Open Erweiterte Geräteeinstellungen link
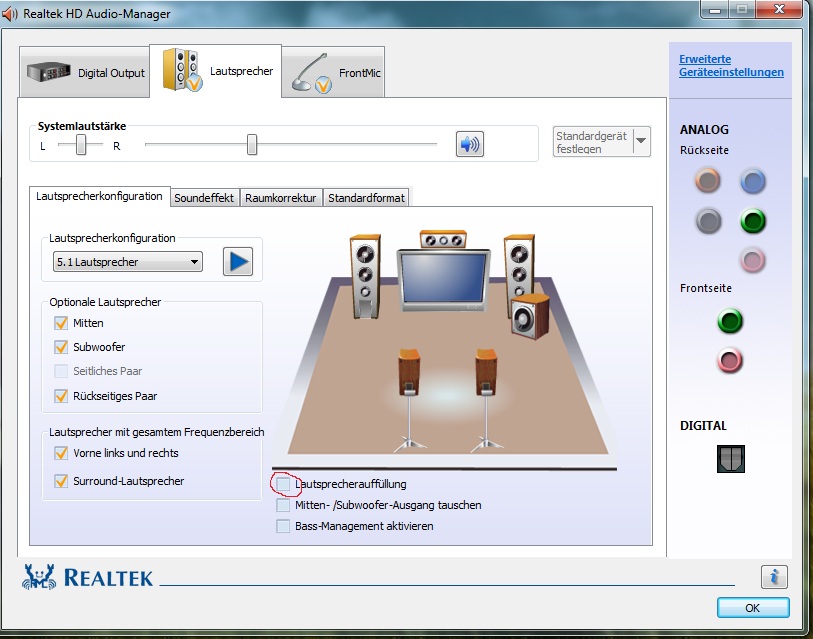 coord(731,65)
